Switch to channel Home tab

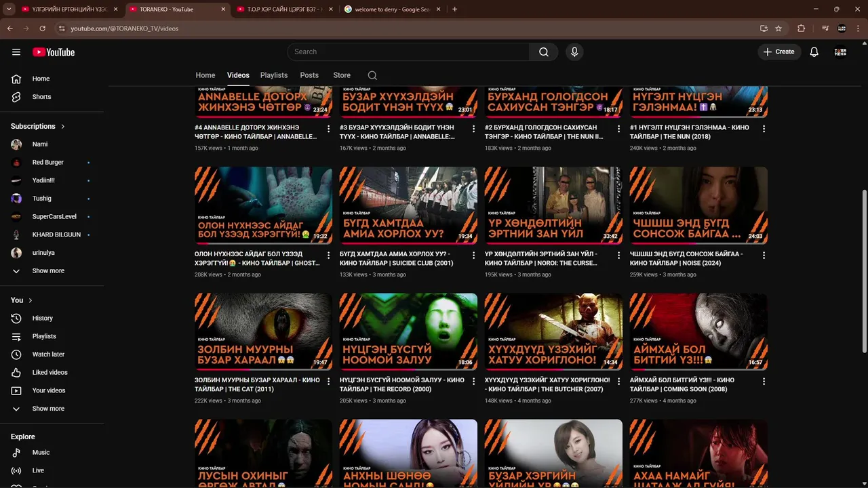point(205,75)
